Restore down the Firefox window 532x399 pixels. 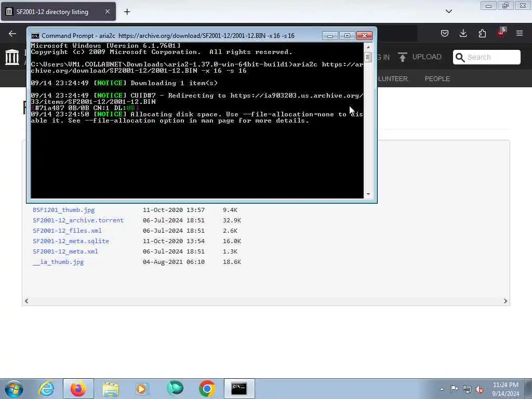506,5
